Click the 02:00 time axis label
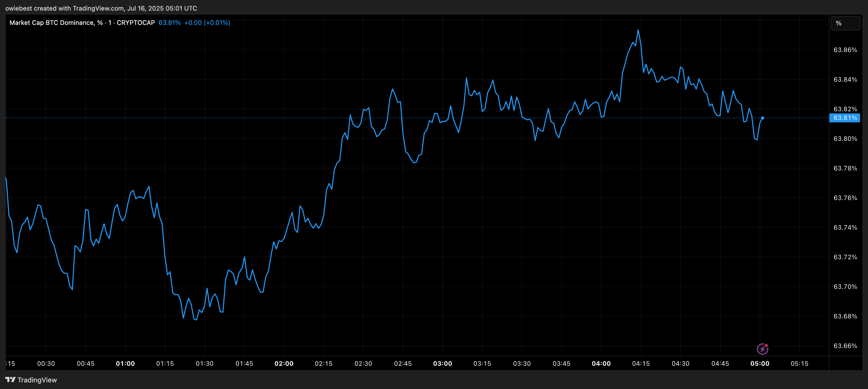The height and width of the screenshot is (389, 868). click(x=284, y=363)
